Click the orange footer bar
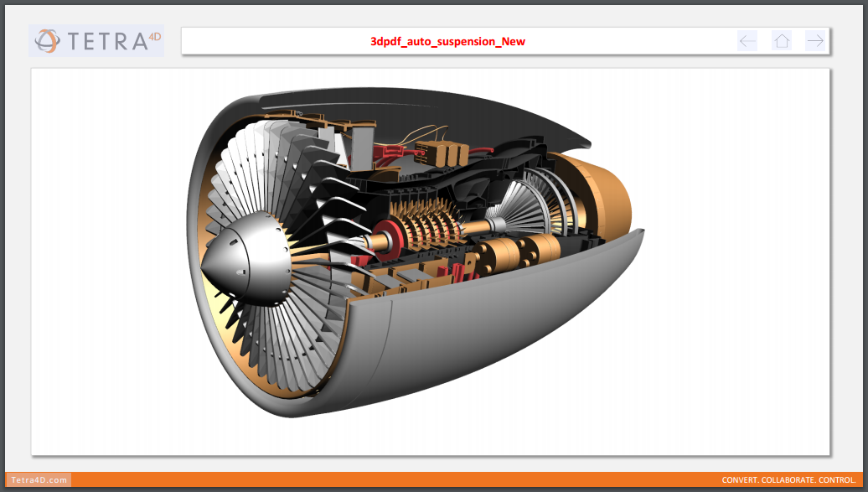The image size is (868, 492). coord(419,479)
